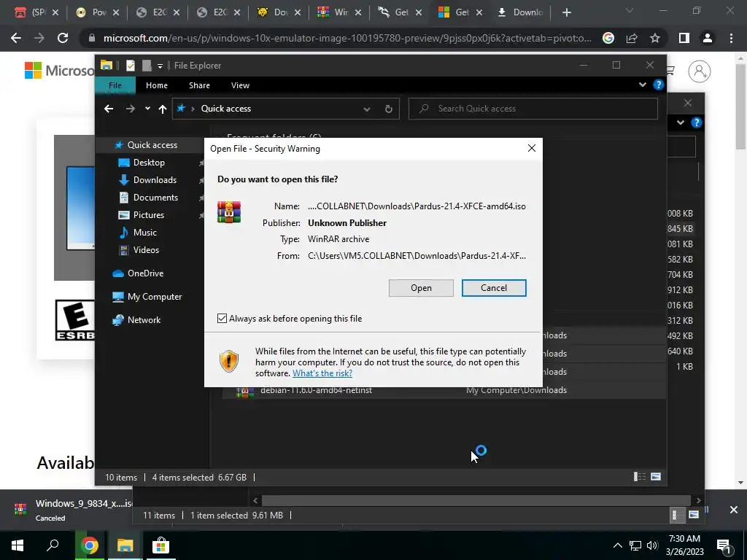This screenshot has height=560, width=747.
Task: Click Cancel in the security warning dialog
Action: (x=494, y=288)
